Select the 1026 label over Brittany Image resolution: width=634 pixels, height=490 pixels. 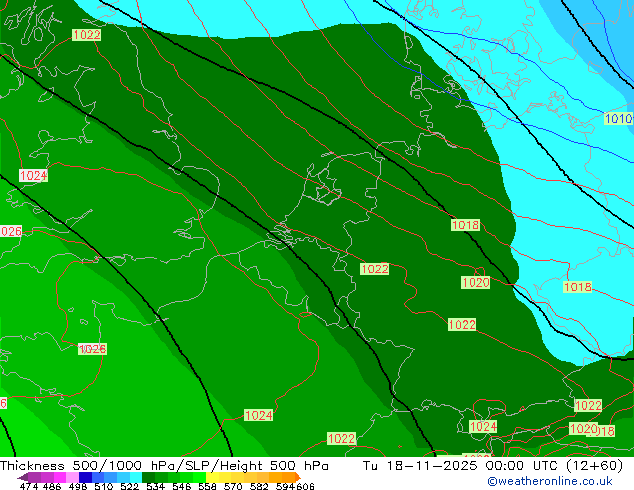pos(93,349)
